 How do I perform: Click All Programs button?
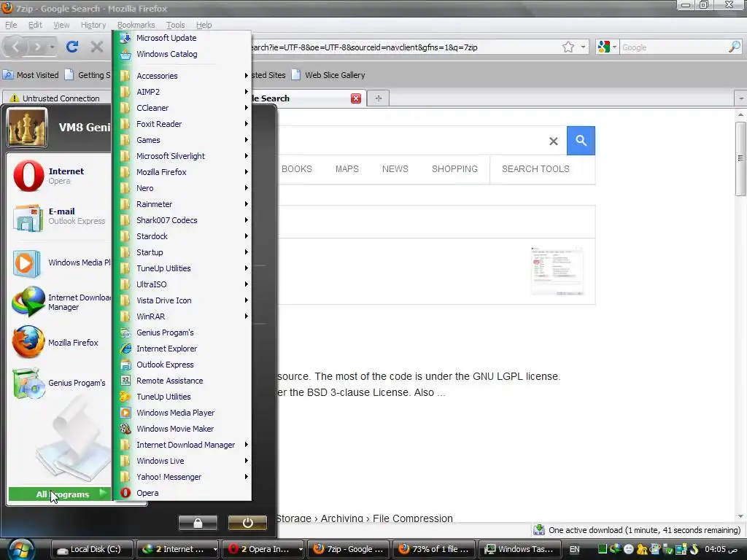tap(60, 494)
